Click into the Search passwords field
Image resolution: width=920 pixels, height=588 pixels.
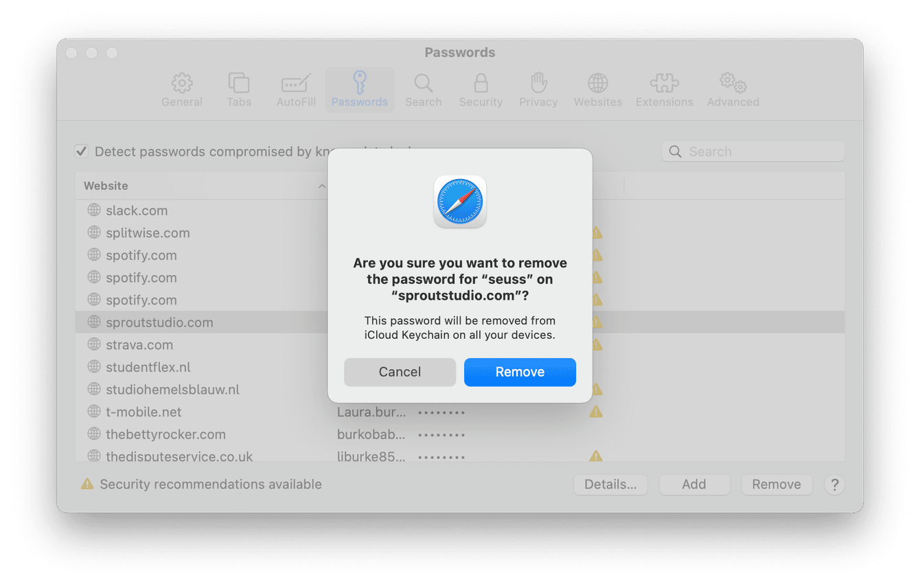pos(752,151)
